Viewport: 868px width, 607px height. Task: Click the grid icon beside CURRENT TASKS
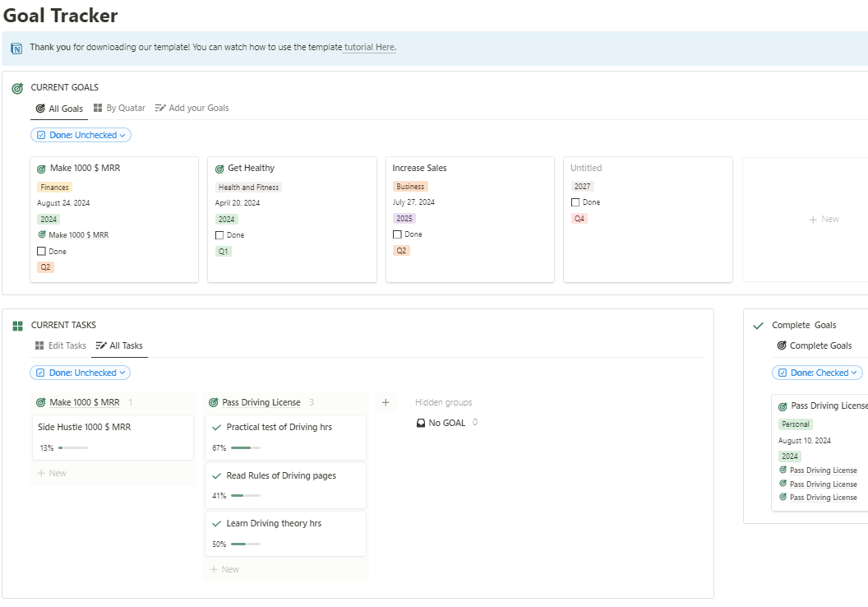17,326
